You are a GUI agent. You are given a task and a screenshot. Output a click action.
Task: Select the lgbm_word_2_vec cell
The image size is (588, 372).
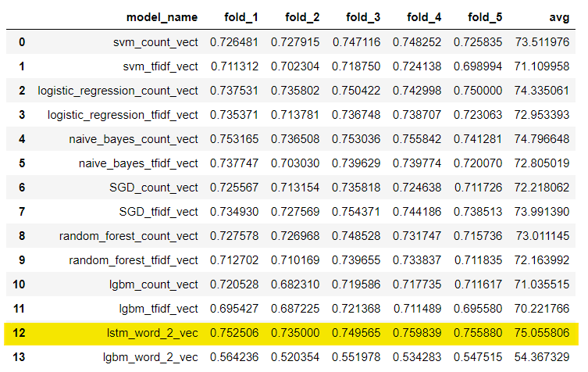[151, 357]
